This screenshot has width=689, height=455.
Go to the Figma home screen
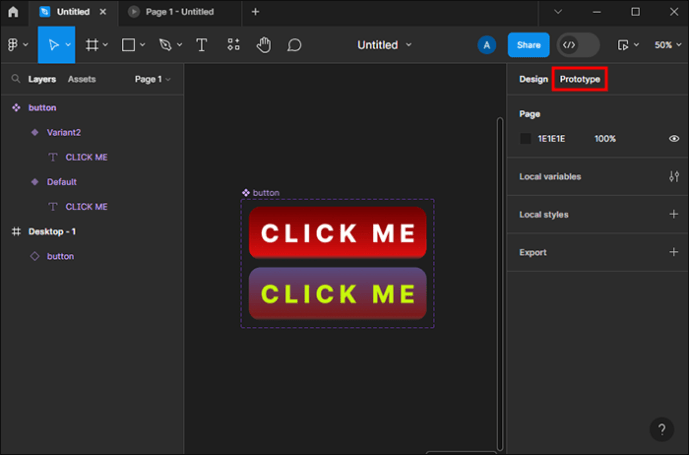click(13, 12)
